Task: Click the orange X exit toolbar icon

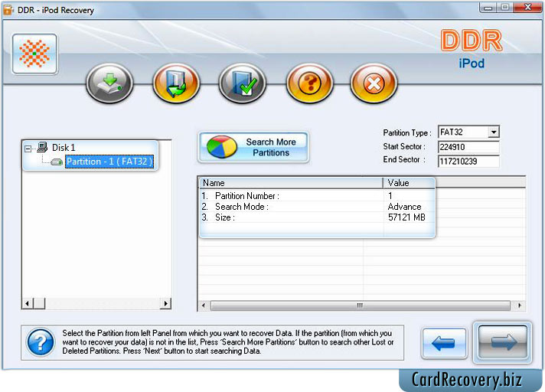Action: [374, 83]
